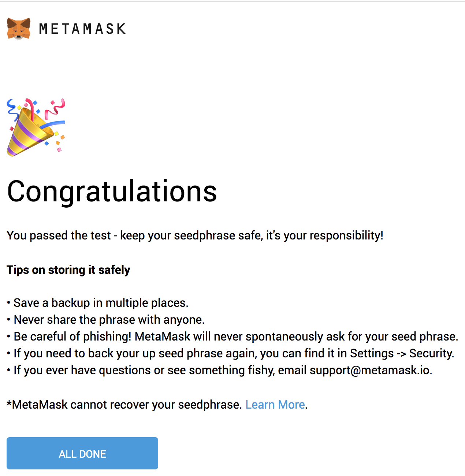465x476 pixels.
Task: Open the Learn More link
Action: click(275, 405)
